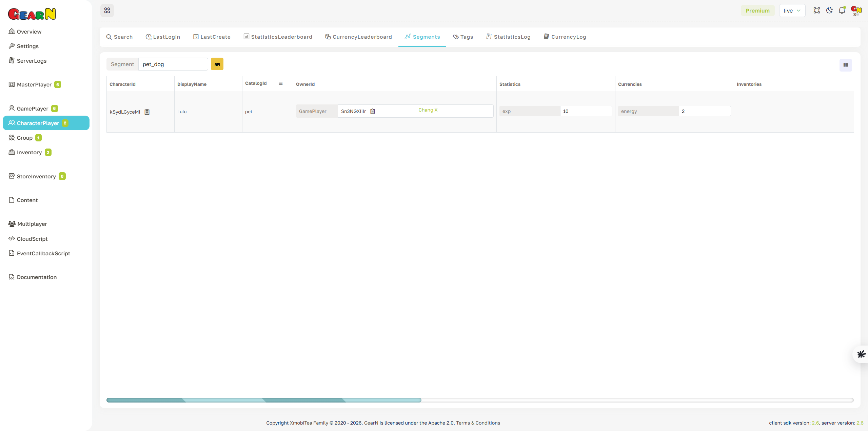Screen dimensions: 868x431
Task: Click the copy icon next to Sn3NGXIilr
Action: click(x=372, y=111)
